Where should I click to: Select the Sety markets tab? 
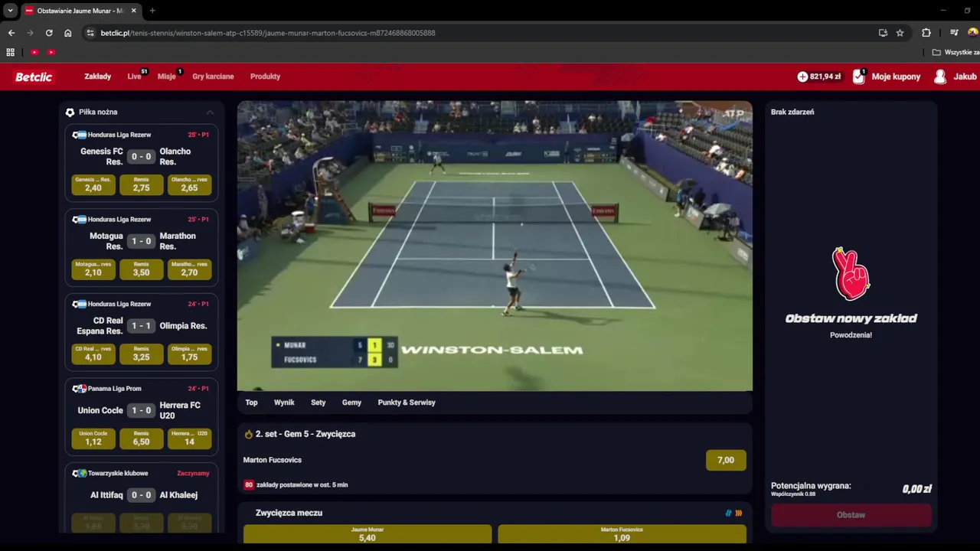coord(318,403)
